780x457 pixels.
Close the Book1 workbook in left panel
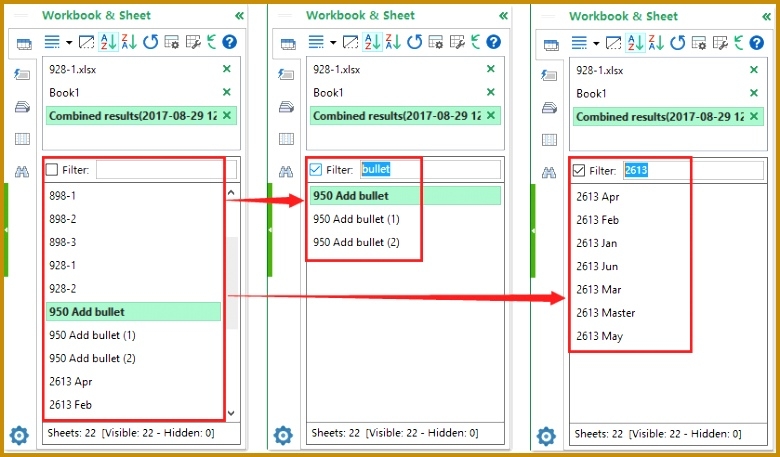click(226, 92)
